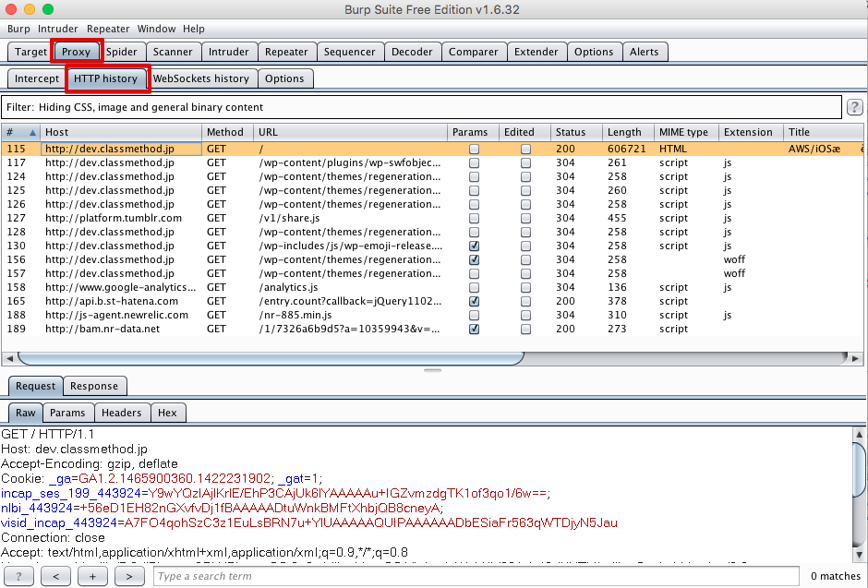
Task: Go to next search match arrow
Action: click(x=129, y=576)
